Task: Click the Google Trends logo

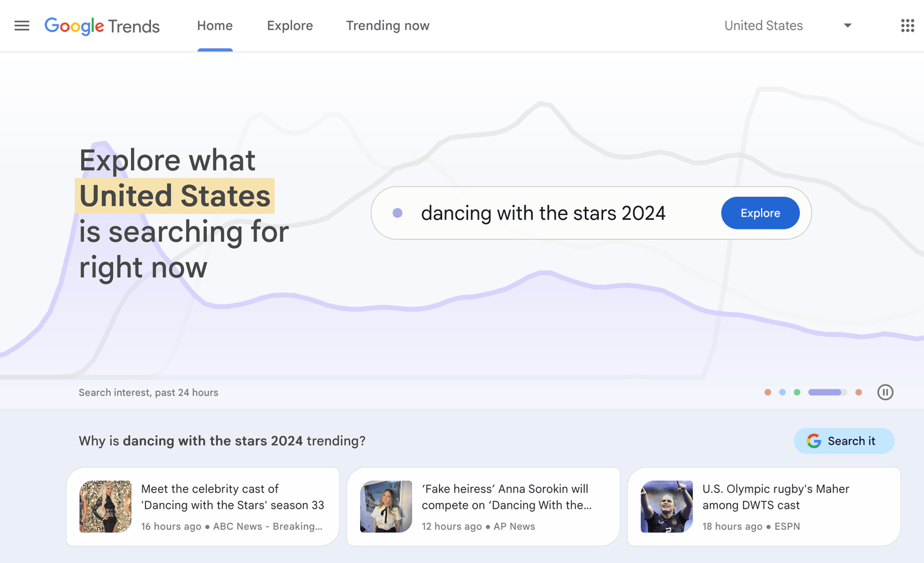Action: tap(102, 26)
